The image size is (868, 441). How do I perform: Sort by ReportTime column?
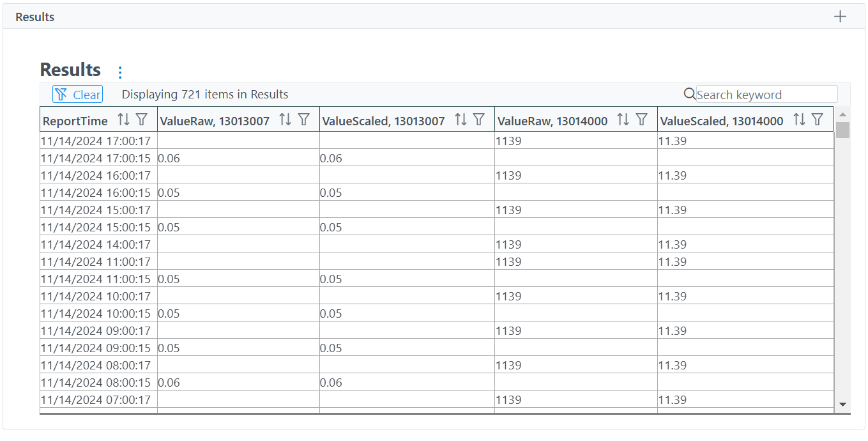123,120
